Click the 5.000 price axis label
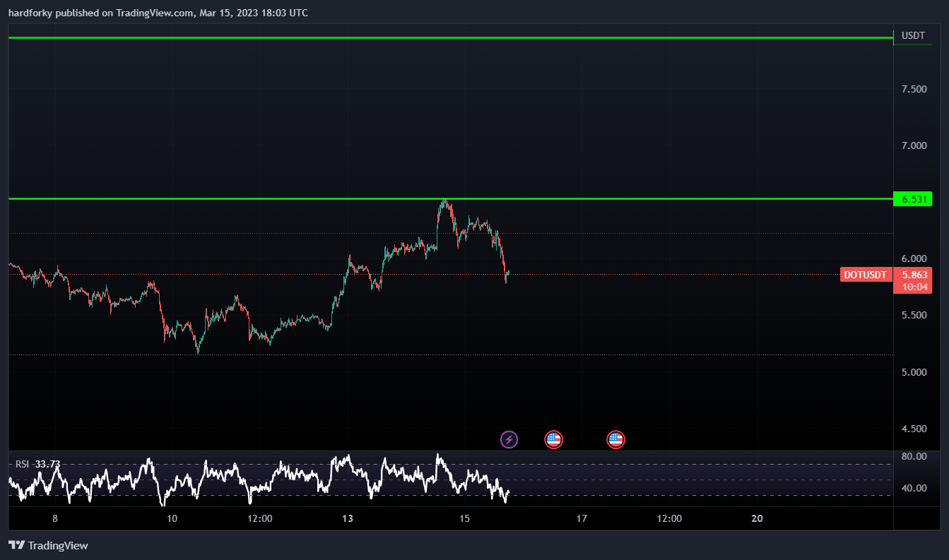The image size is (949, 560). tap(914, 372)
